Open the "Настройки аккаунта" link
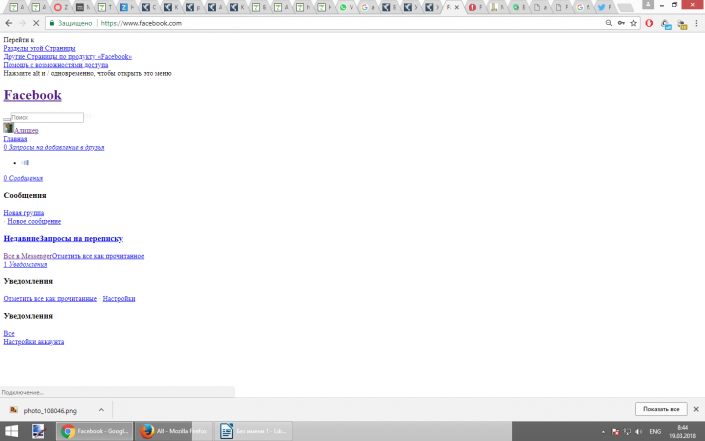The height and width of the screenshot is (441, 705). 33,342
